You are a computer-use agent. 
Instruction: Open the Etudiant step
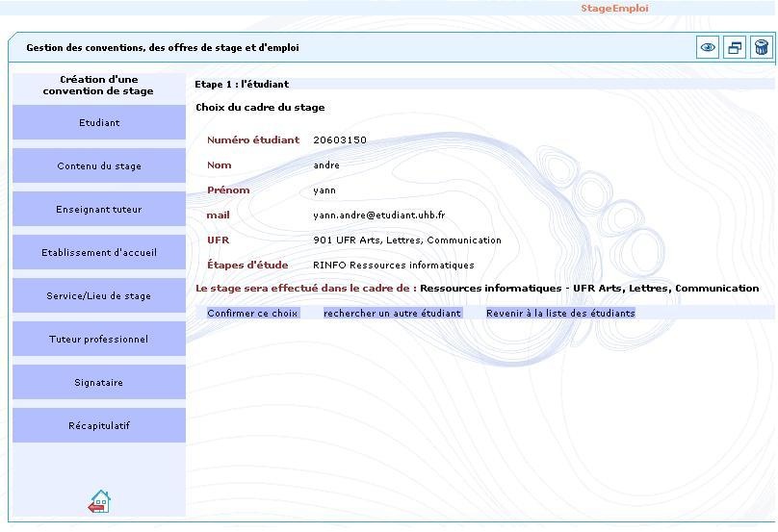99,122
